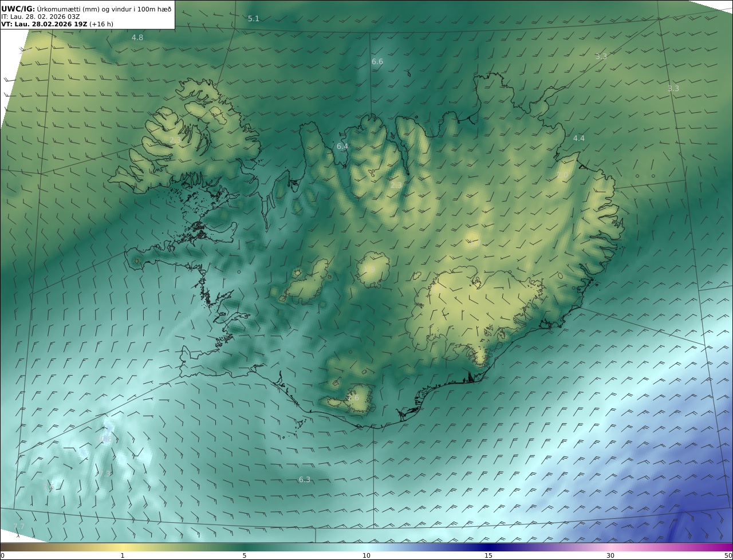Click the colorbar tick label 50
This screenshot has height=560, width=733.
[x=728, y=555]
